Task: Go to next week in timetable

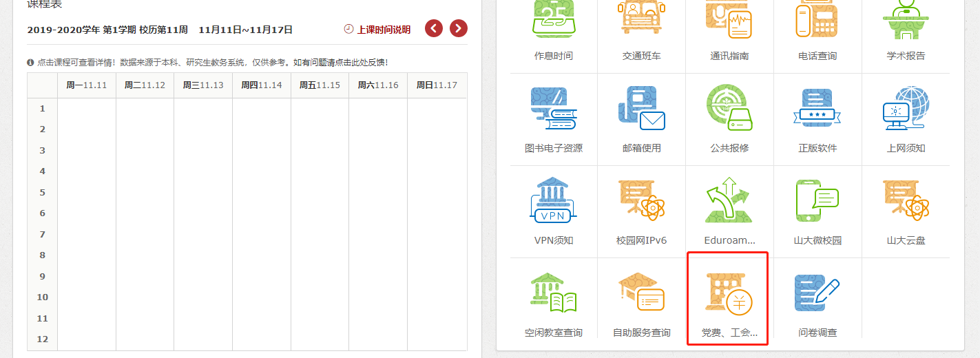Action: pyautogui.click(x=459, y=28)
